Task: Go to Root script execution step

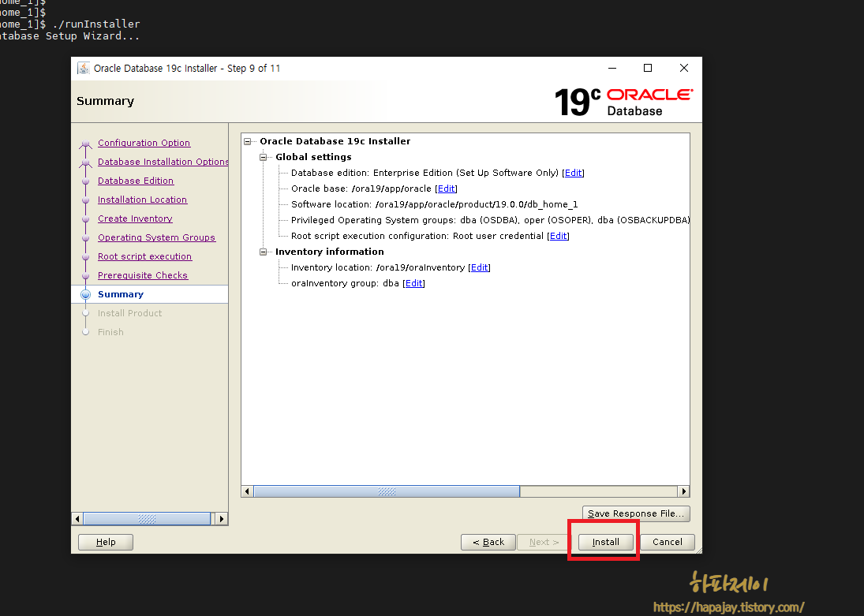Action: point(145,256)
